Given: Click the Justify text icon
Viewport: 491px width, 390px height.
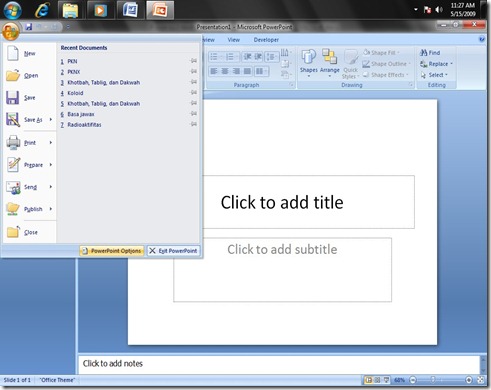Looking at the screenshot, I should click(x=247, y=71).
